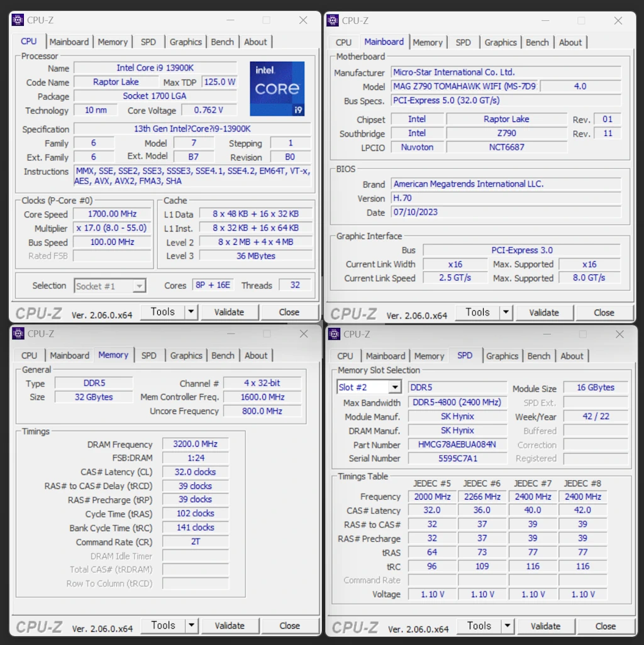Image resolution: width=644 pixels, height=645 pixels.
Task: Open Mainboard tab in SPD window
Action: pyautogui.click(x=386, y=356)
